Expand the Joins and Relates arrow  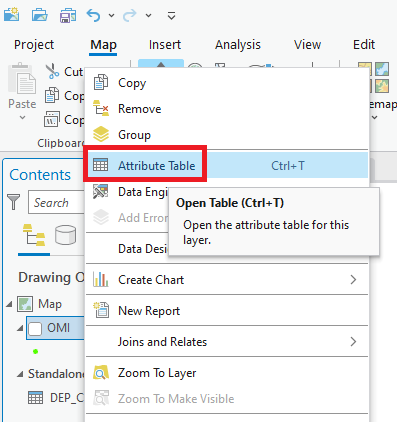coord(353,341)
